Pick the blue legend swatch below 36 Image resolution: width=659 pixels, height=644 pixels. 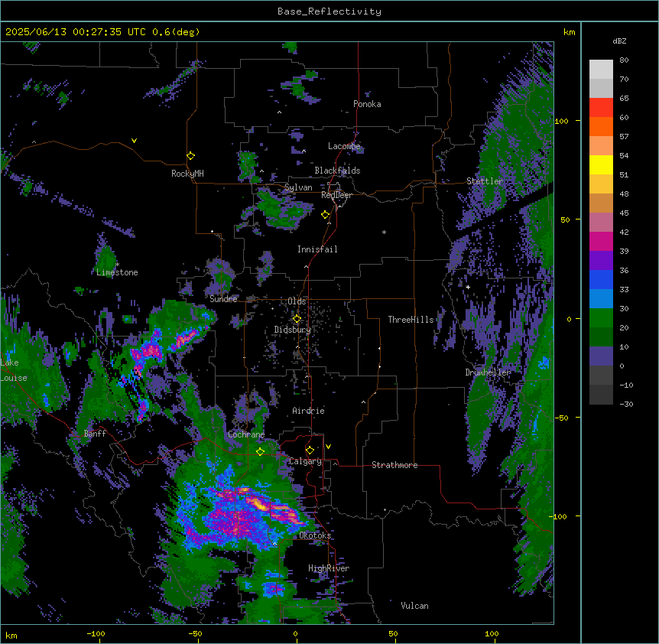601,279
